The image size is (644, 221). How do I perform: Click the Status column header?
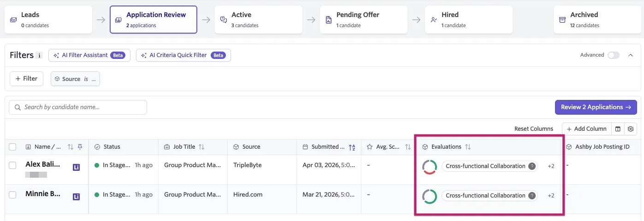point(124,147)
